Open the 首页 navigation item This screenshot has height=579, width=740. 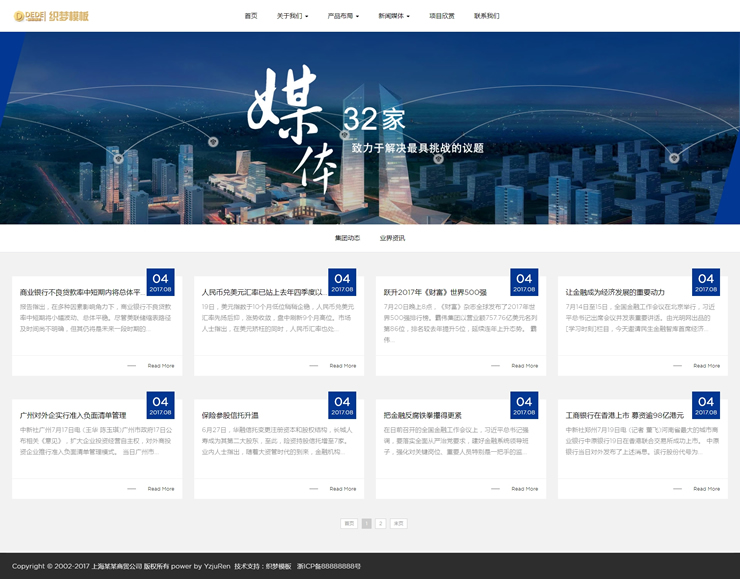pos(251,16)
